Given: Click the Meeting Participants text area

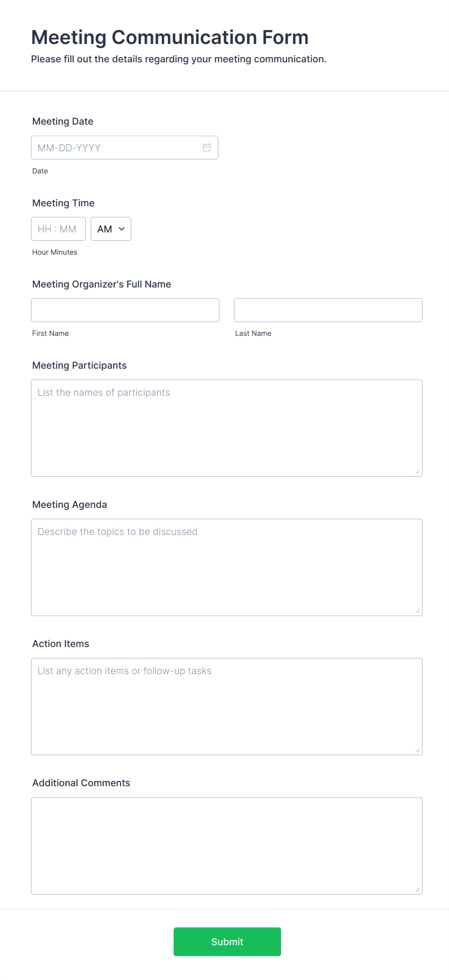Looking at the screenshot, I should coord(226,425).
